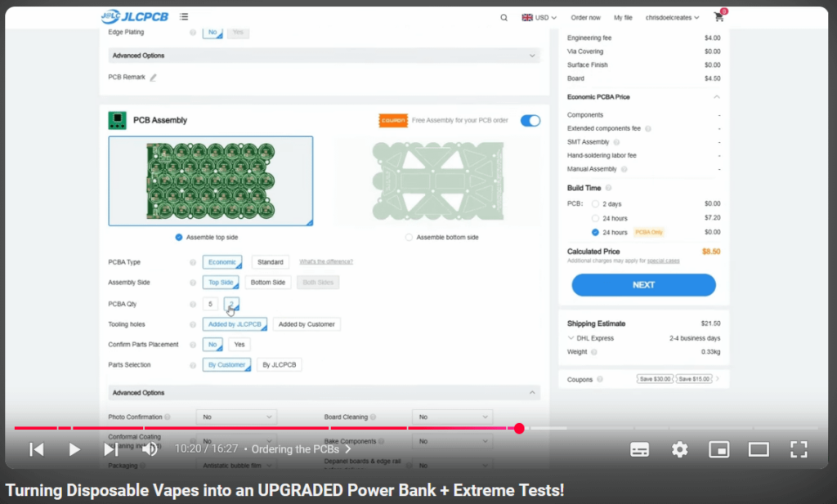
Task: Open the chrisdoelcreates account dropdown
Action: point(672,18)
